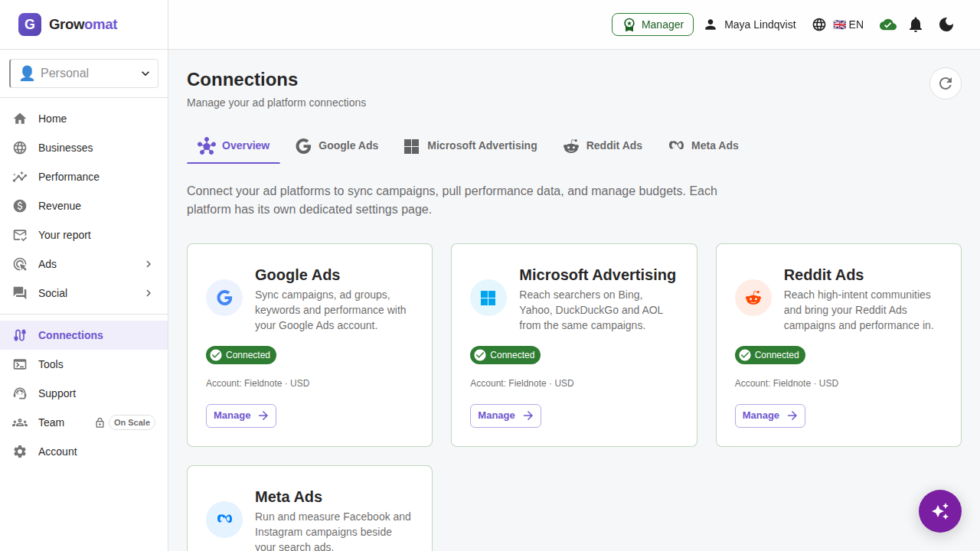
Task: Open the Revenue page
Action: pos(84,206)
